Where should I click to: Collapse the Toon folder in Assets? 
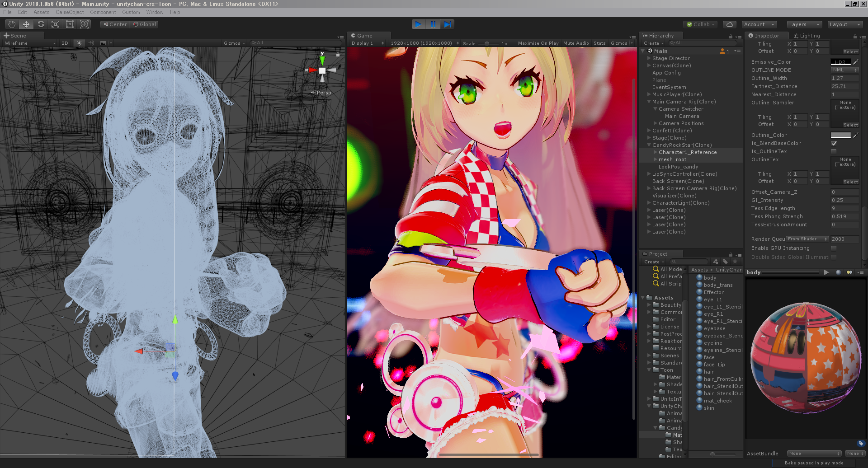pyautogui.click(x=649, y=370)
